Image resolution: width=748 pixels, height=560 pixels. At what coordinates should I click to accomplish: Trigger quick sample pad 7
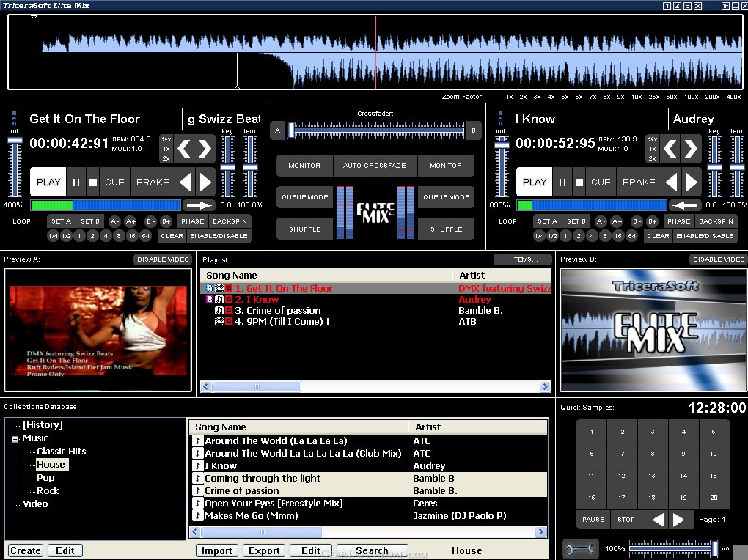pyautogui.click(x=623, y=454)
